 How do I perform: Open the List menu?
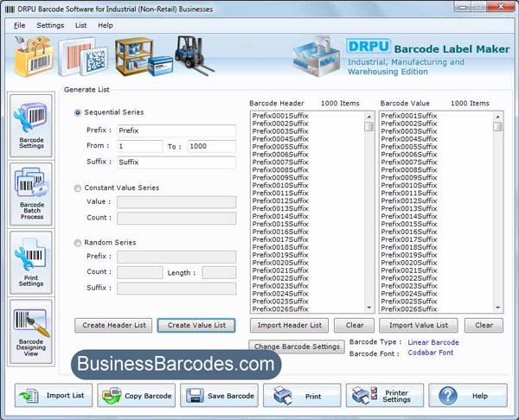pyautogui.click(x=80, y=25)
